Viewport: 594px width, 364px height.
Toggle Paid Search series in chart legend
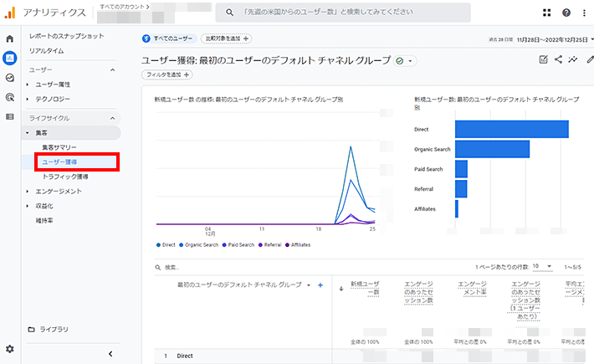238,245
